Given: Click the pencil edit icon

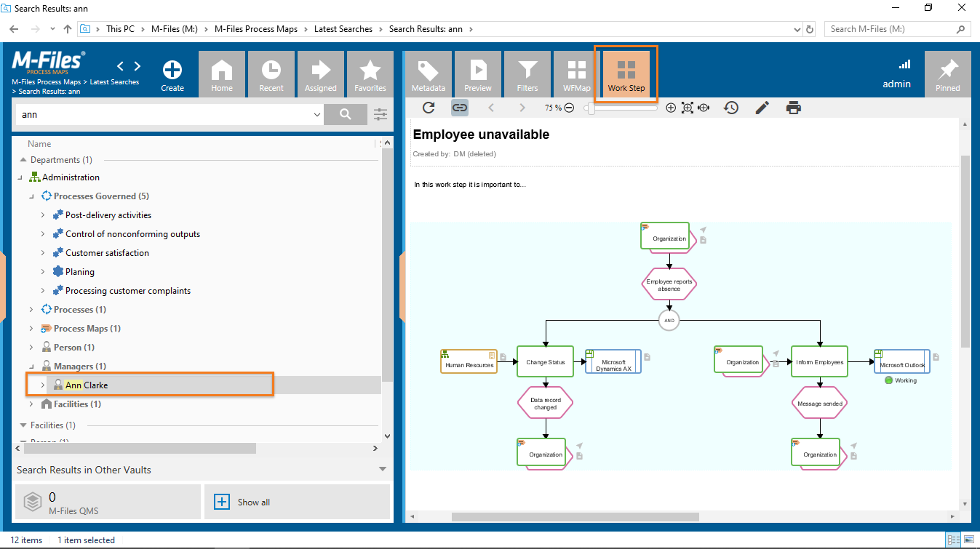Looking at the screenshot, I should 762,108.
